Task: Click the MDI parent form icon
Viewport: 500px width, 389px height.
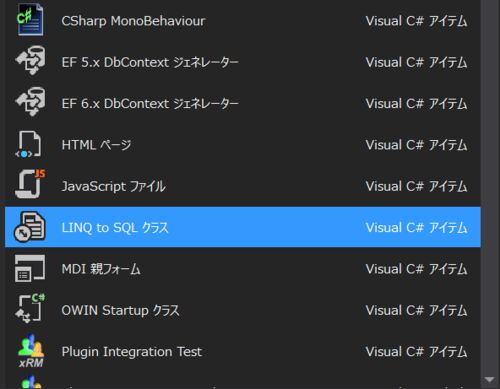Action: click(30, 268)
